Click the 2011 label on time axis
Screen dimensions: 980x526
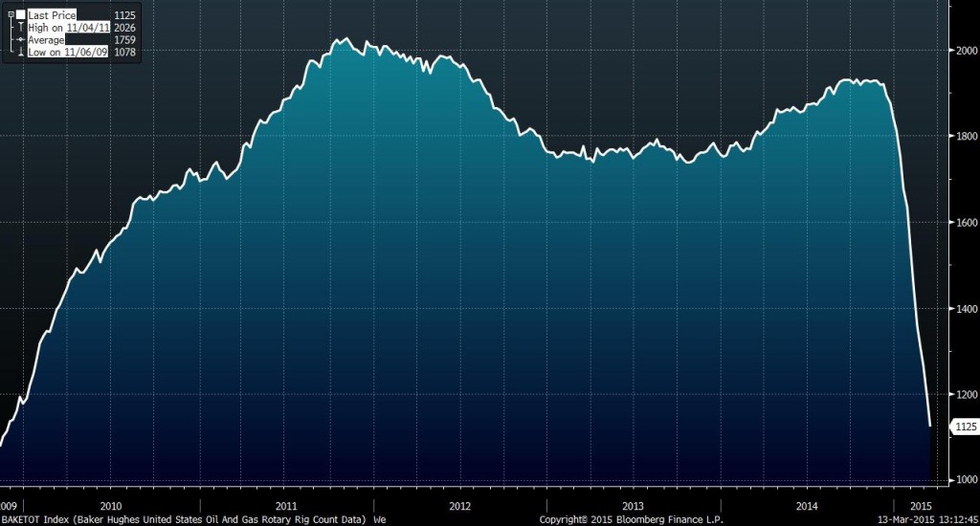click(285, 505)
